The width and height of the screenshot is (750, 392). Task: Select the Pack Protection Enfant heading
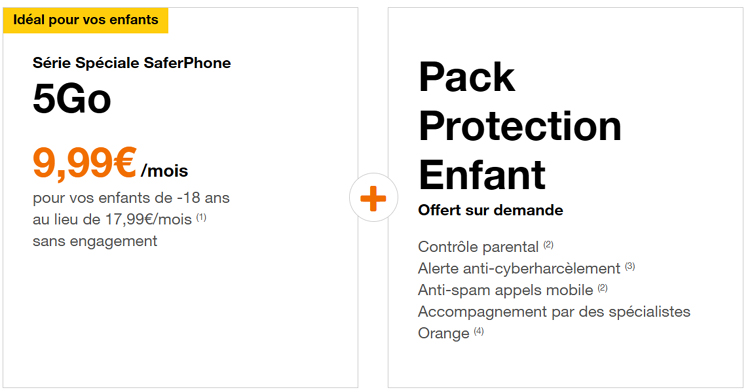pyautogui.click(x=520, y=126)
